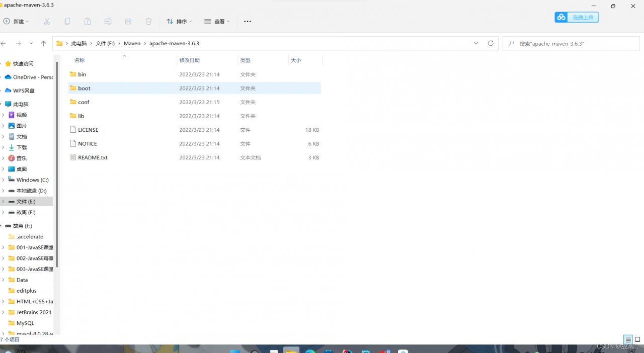The width and height of the screenshot is (644, 353).
Task: Collapse the 此电脑 tree node
Action: click(x=1, y=104)
